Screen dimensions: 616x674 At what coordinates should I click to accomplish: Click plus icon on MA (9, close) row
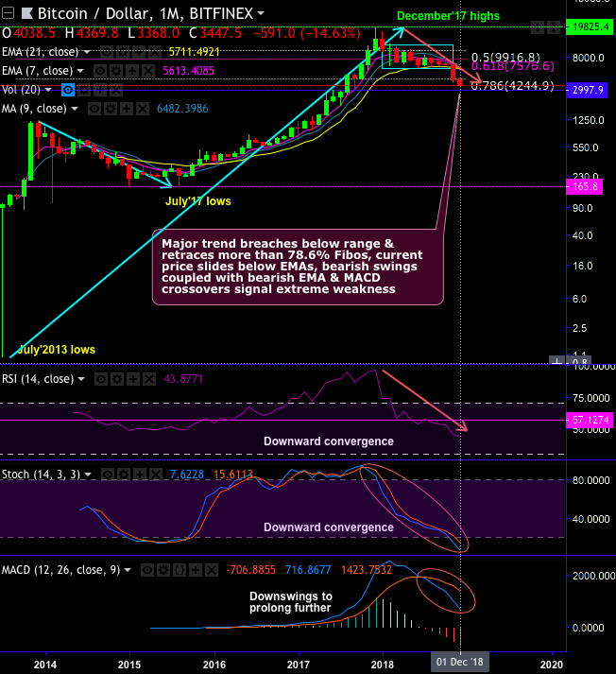click(x=127, y=109)
